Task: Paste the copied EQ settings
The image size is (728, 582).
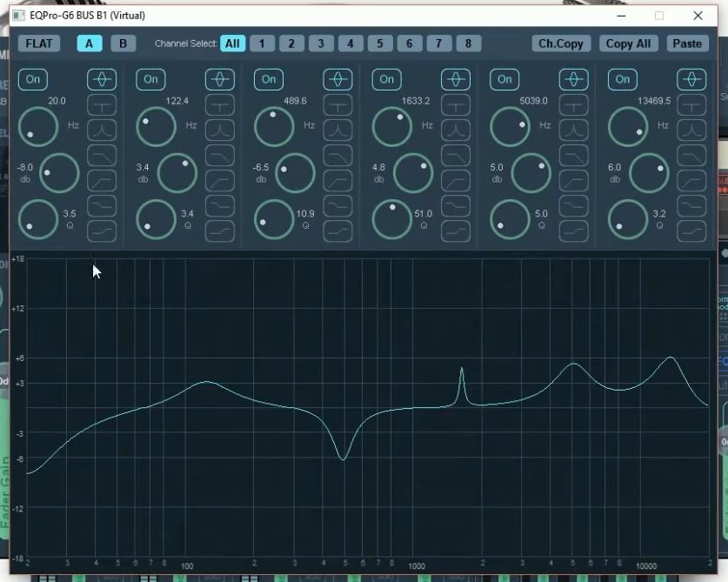Action: [x=687, y=42]
